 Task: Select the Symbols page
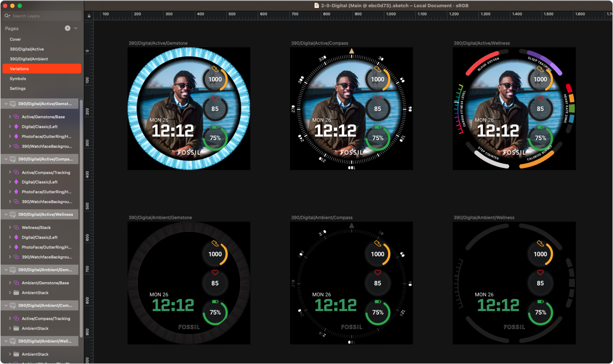tap(18, 79)
